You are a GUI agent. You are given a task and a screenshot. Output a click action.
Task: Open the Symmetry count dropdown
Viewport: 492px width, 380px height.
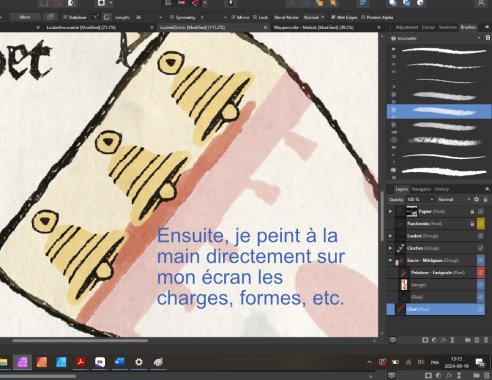click(x=225, y=17)
